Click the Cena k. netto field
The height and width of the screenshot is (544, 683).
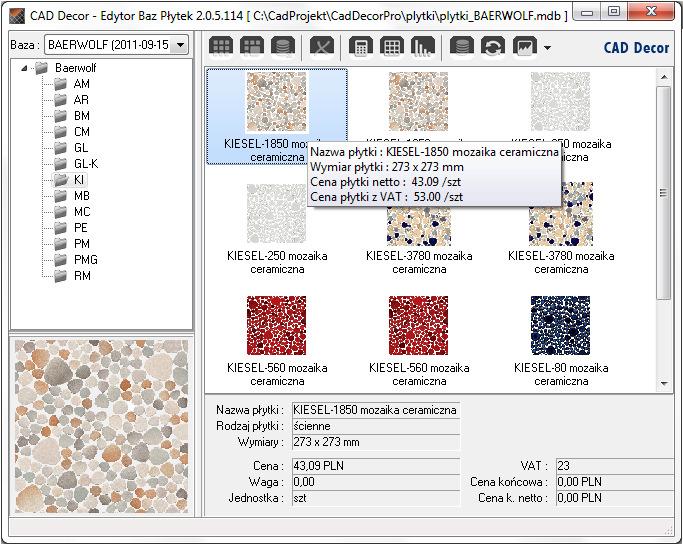pyautogui.click(x=615, y=498)
